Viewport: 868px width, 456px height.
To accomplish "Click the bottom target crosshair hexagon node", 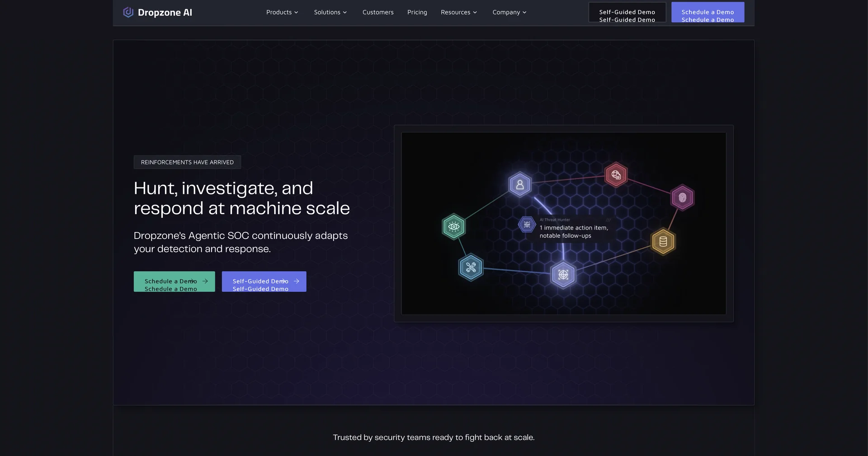I will click(x=563, y=274).
